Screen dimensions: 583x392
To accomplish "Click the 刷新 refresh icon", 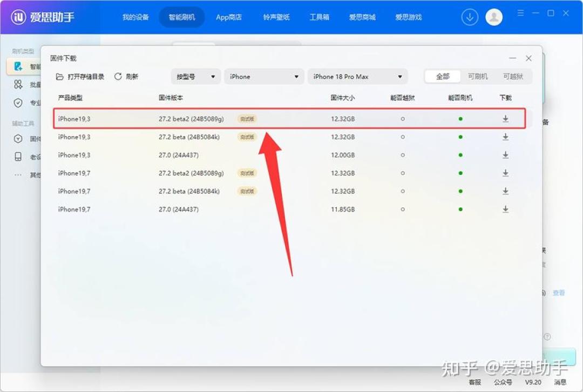I will (118, 77).
